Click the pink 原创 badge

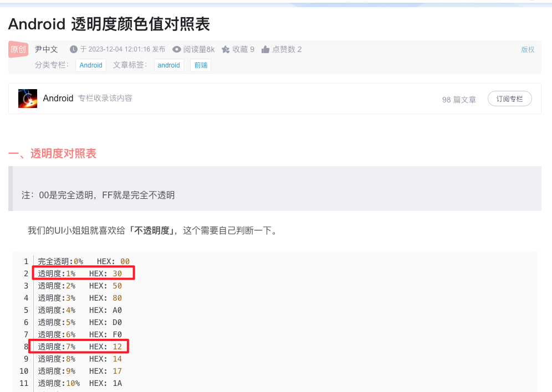[x=18, y=49]
